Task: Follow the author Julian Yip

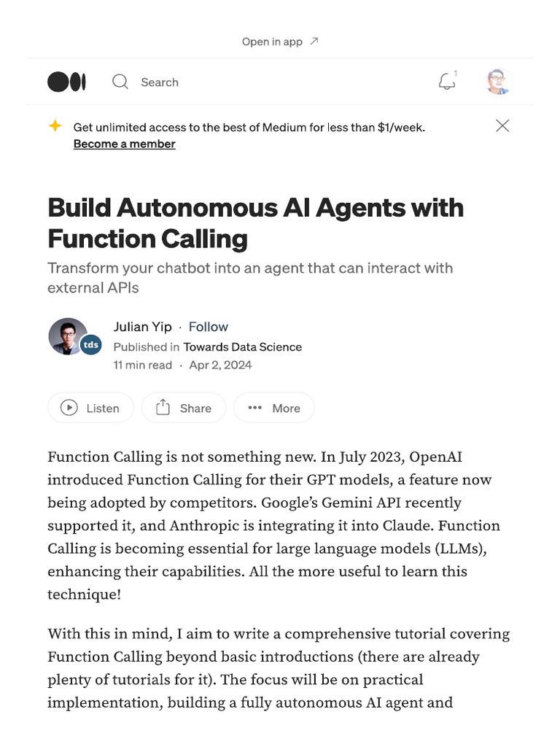Action: 208,327
